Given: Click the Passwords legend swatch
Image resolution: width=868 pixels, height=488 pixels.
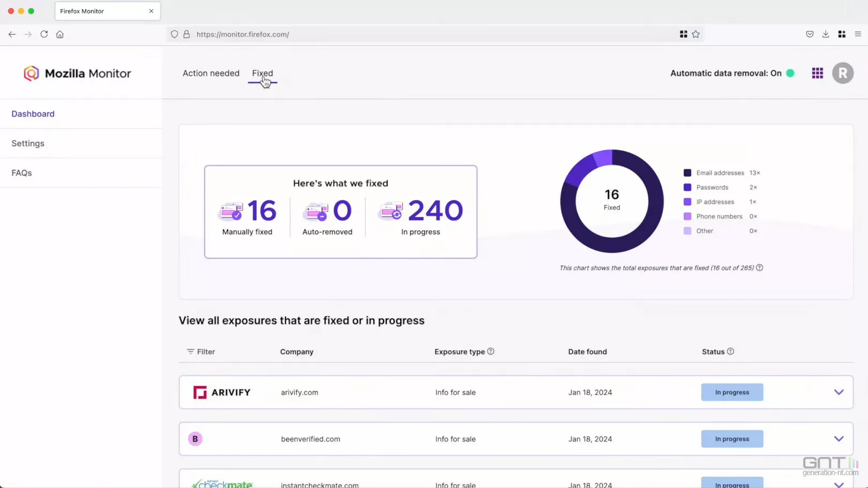Looking at the screenshot, I should coord(687,187).
